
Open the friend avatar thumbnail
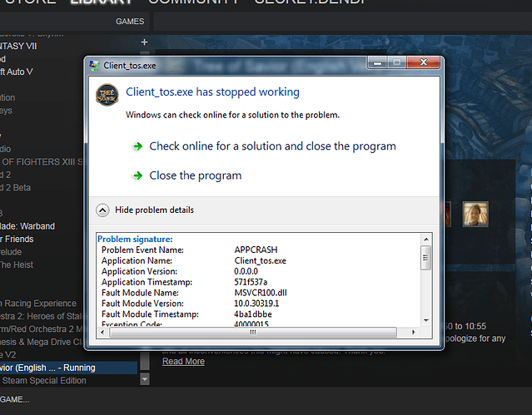pyautogui.click(x=475, y=214)
